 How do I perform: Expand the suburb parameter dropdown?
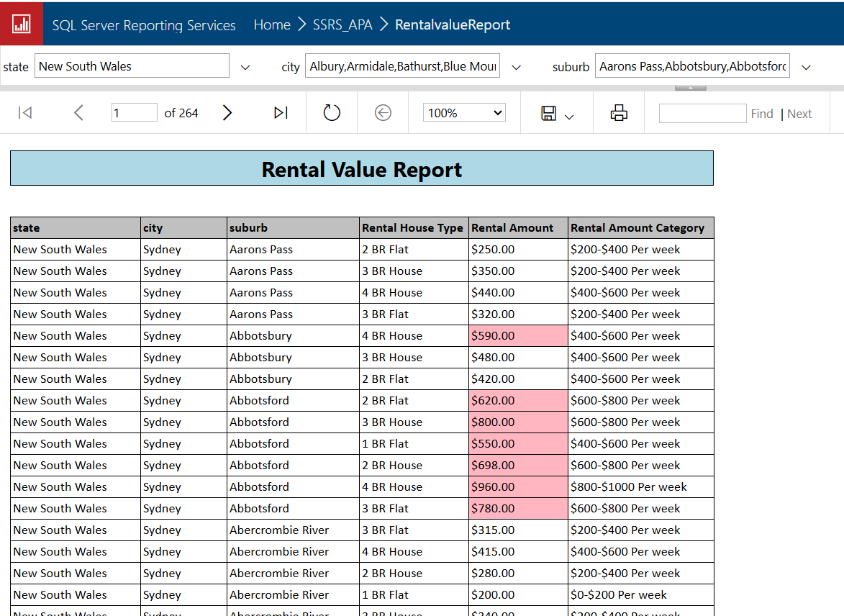[x=806, y=67]
